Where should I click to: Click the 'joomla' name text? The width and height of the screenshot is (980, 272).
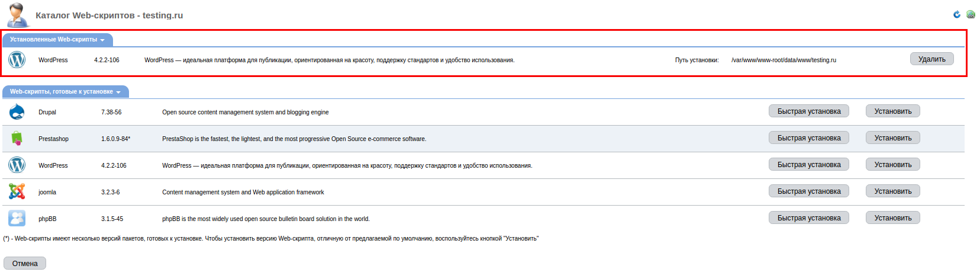[x=47, y=192]
